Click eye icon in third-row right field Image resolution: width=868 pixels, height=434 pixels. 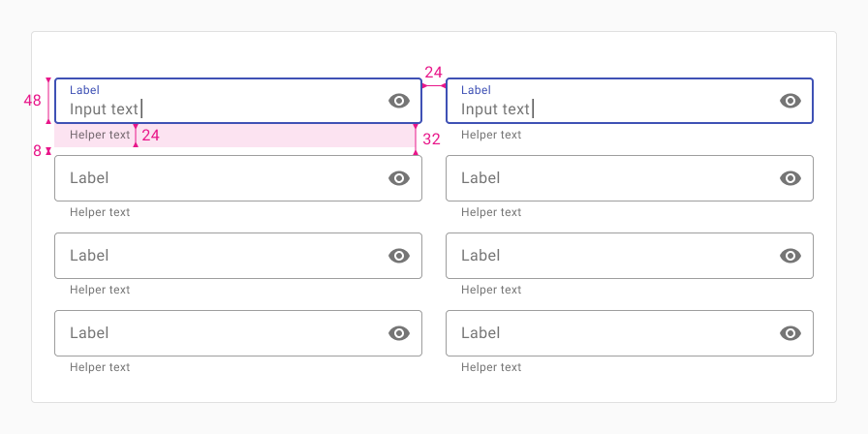click(790, 256)
